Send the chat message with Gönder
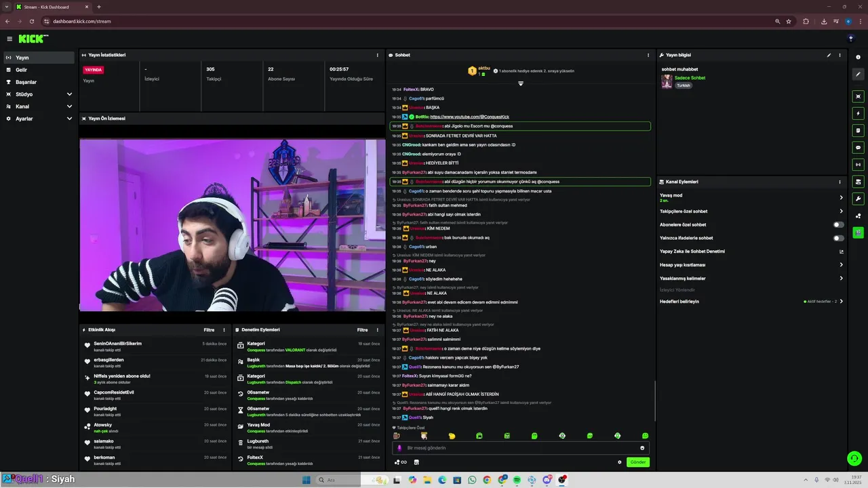The image size is (868, 488). click(x=638, y=462)
